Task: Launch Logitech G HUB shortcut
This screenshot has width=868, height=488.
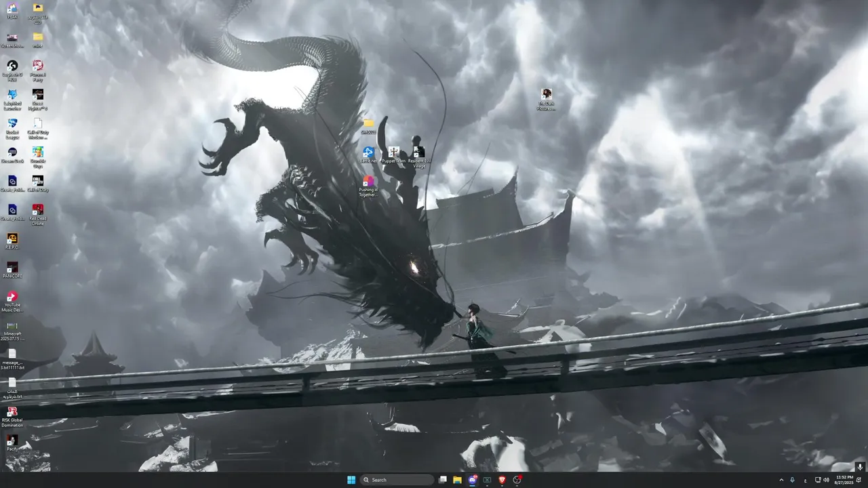Action: [x=12, y=69]
